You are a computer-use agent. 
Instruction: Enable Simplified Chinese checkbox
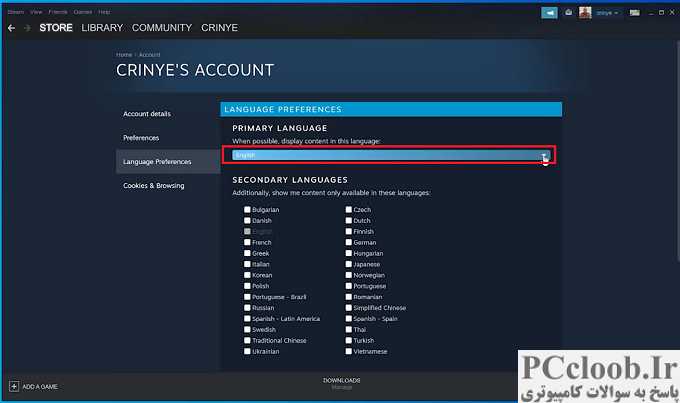pos(349,308)
